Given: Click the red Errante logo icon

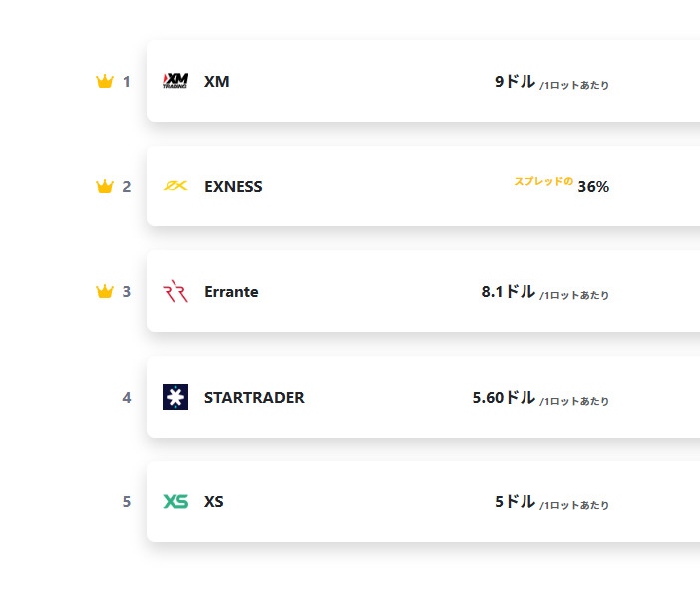Looking at the screenshot, I should click(x=175, y=291).
